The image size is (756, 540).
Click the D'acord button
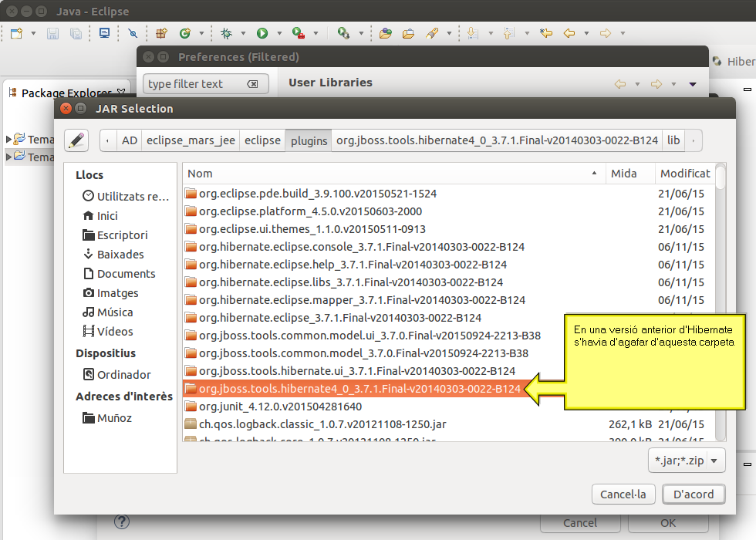pyautogui.click(x=694, y=494)
